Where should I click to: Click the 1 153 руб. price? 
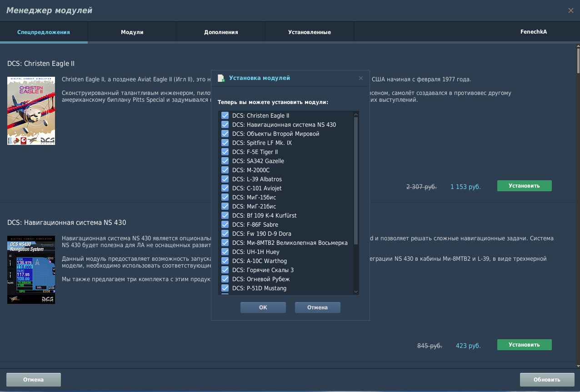[x=465, y=187]
